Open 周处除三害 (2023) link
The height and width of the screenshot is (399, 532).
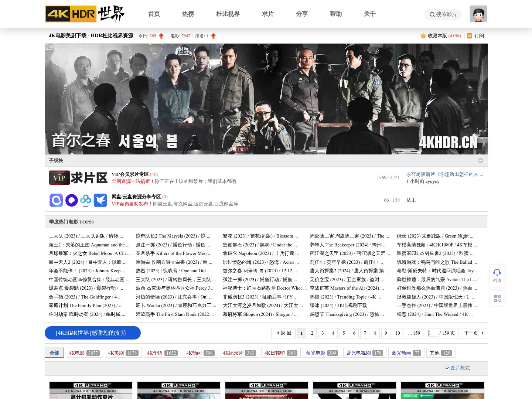click(349, 236)
